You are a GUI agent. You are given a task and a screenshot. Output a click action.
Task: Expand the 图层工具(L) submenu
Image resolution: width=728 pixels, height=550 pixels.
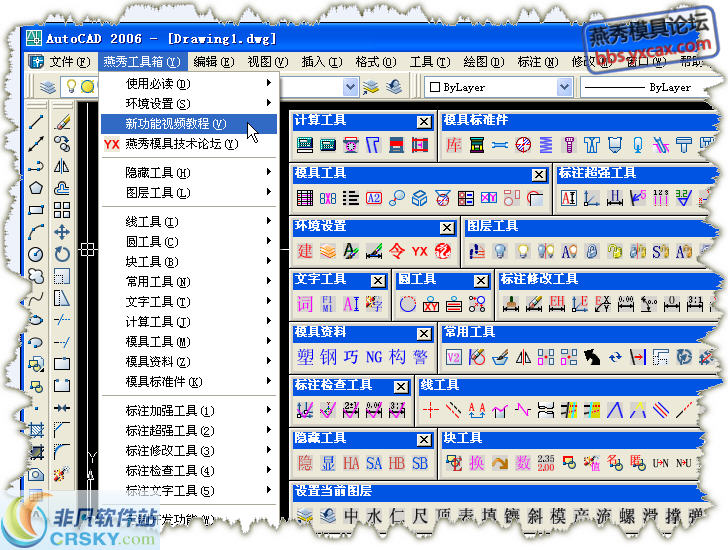click(189, 193)
